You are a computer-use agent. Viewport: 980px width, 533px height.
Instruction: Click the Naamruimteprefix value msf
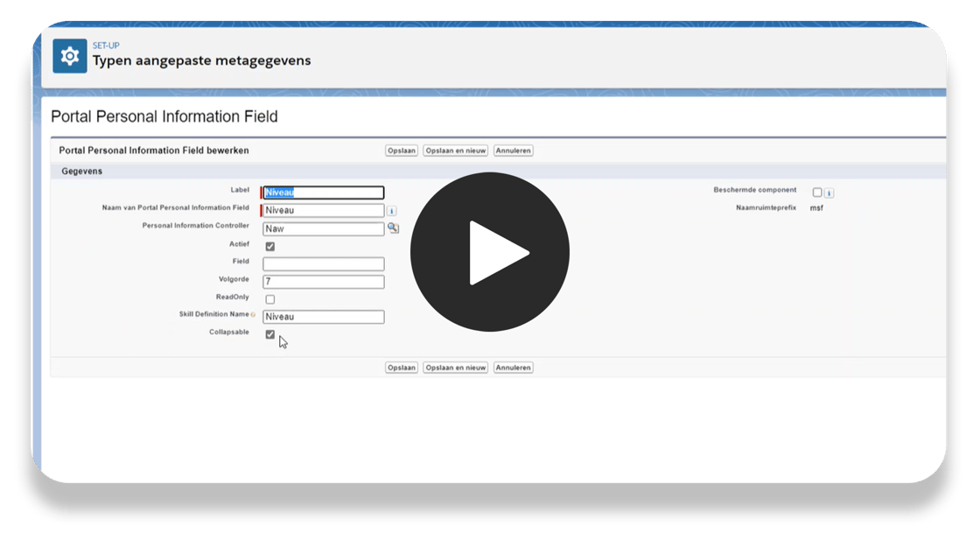[x=816, y=208]
